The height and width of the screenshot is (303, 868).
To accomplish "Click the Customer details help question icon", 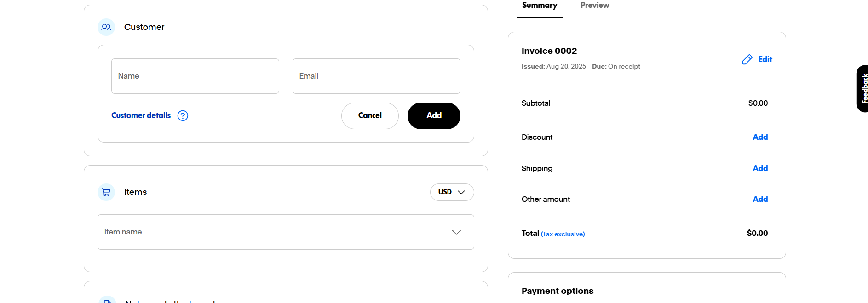I will pos(183,116).
